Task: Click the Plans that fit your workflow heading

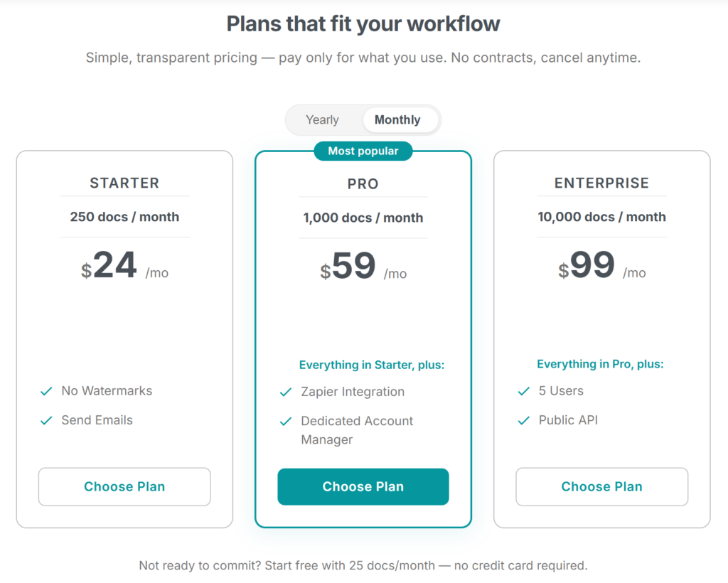Action: pos(363,23)
